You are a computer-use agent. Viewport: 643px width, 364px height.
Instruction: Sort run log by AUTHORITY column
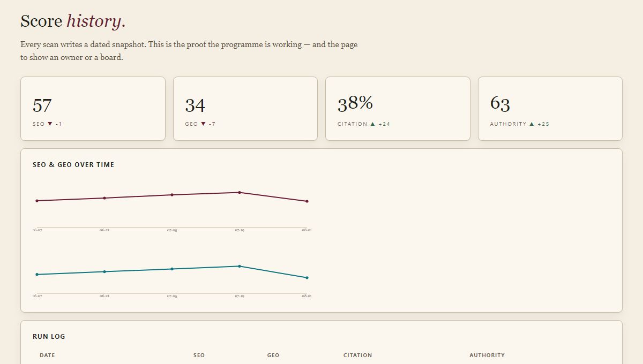487,355
